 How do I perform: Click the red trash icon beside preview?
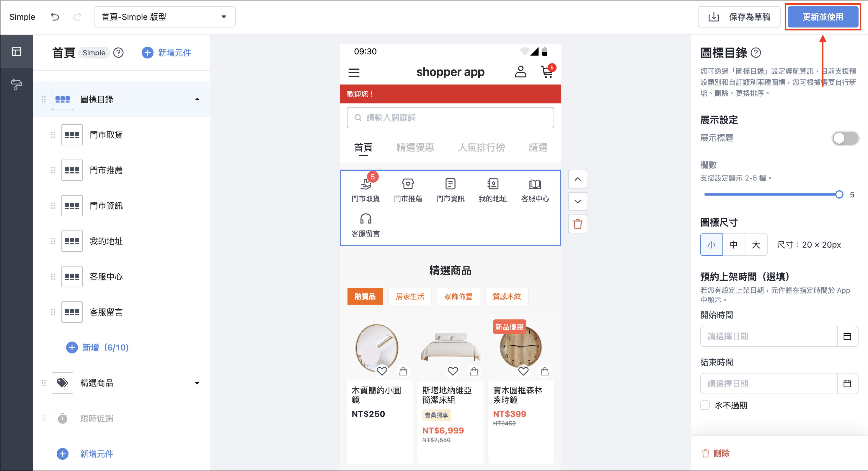click(x=577, y=224)
